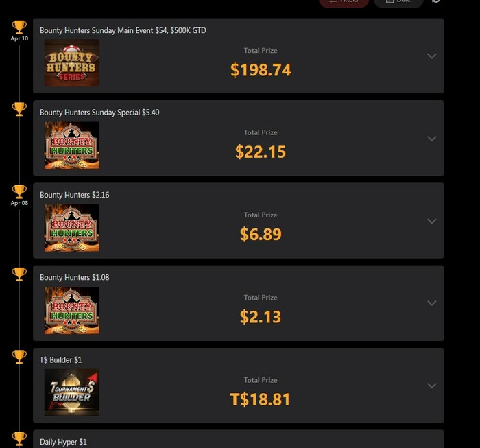Click the trophy icon beside Bounty Hunters $1.08
The height and width of the screenshot is (448, 480).
point(19,274)
